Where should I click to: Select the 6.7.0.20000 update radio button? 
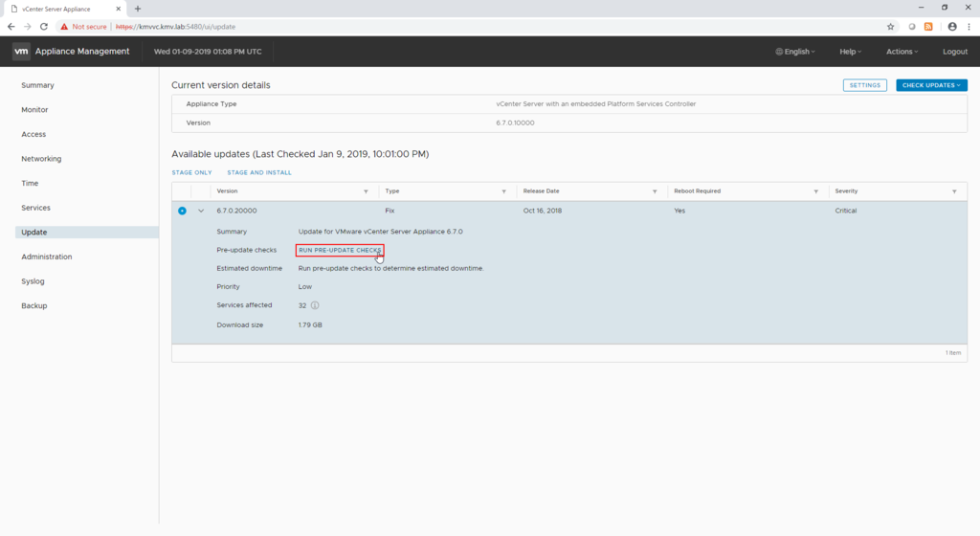coord(182,212)
